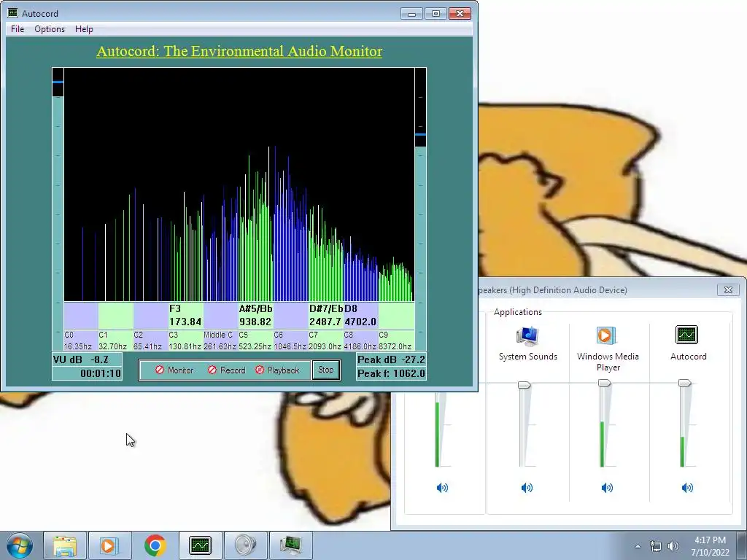Mute Windows Media Player in mixer
Image resolution: width=747 pixels, height=560 pixels.
pyautogui.click(x=607, y=488)
